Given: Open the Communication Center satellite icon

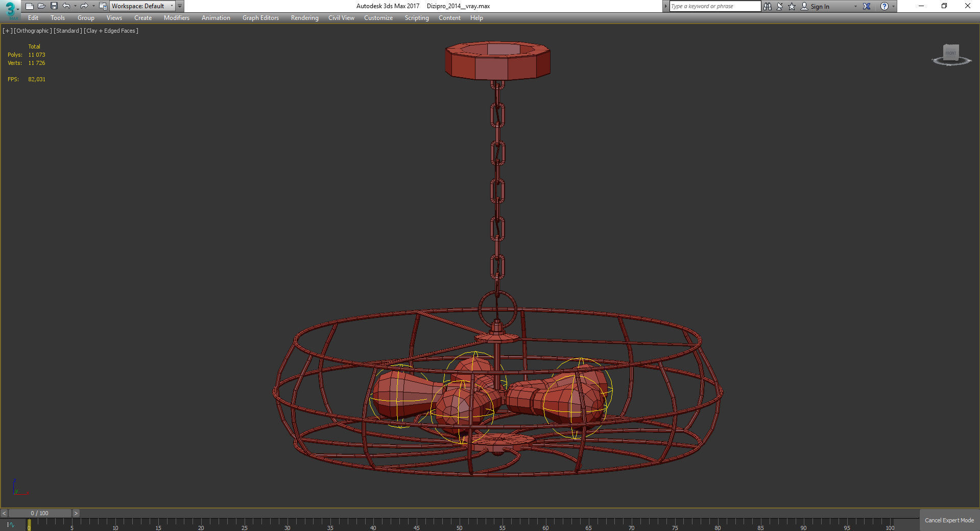Looking at the screenshot, I should pyautogui.click(x=780, y=6).
